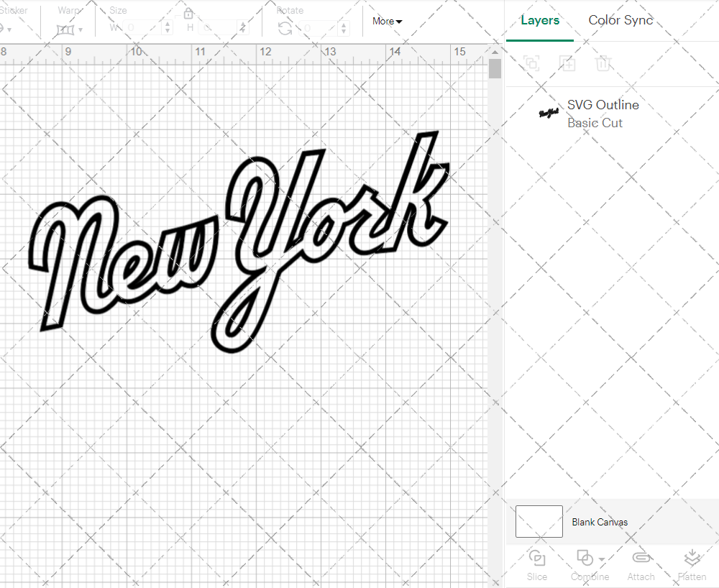
Task: Switch to the Color Sync tab
Action: 620,20
